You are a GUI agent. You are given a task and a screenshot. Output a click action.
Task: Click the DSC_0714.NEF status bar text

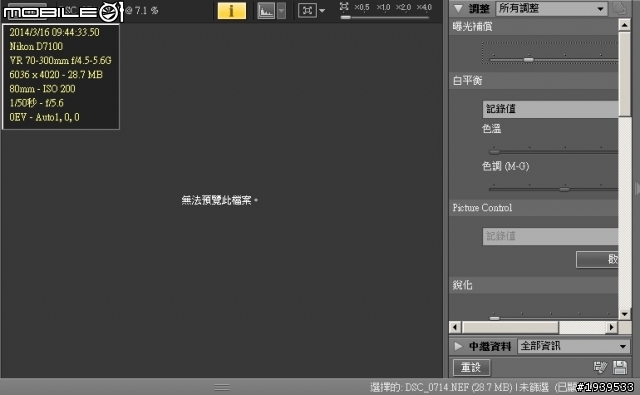point(436,387)
